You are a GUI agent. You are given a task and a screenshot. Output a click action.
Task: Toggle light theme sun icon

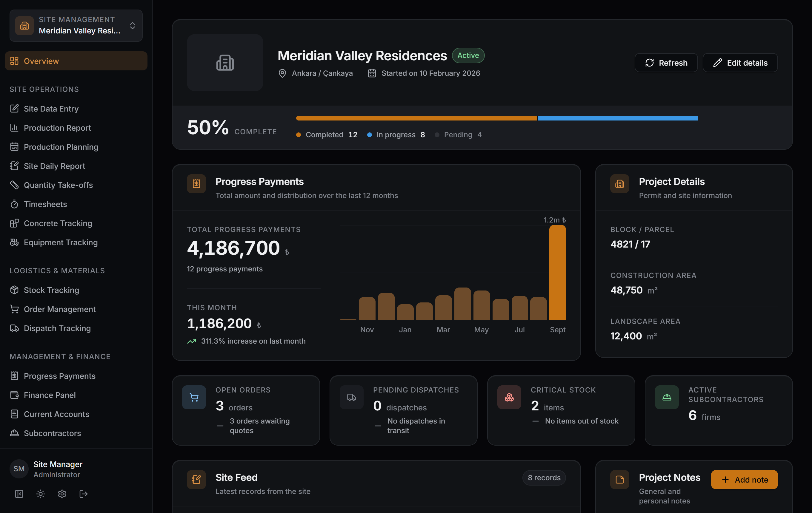(41, 494)
